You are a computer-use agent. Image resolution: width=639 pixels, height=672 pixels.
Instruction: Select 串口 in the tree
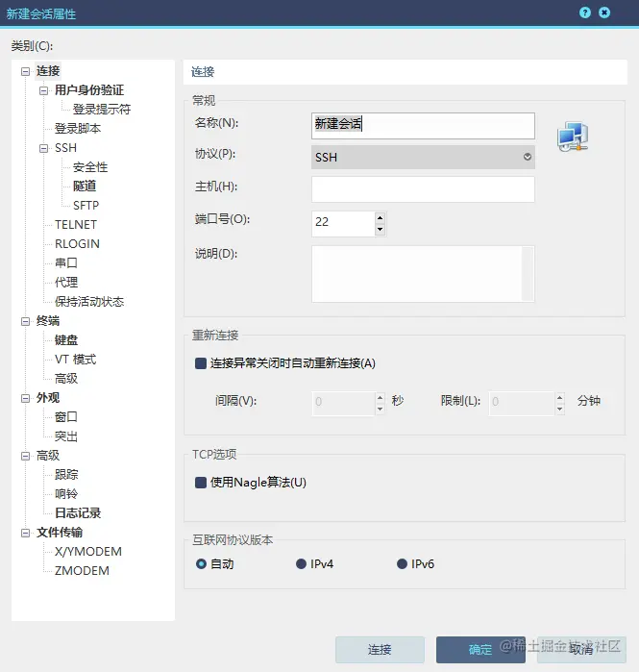click(66, 262)
